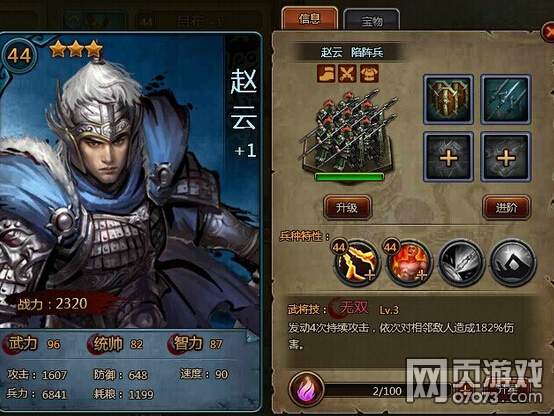This screenshot has height=416, width=554.
Task: Click the lightning troop trait skill icon
Action: [x=355, y=262]
